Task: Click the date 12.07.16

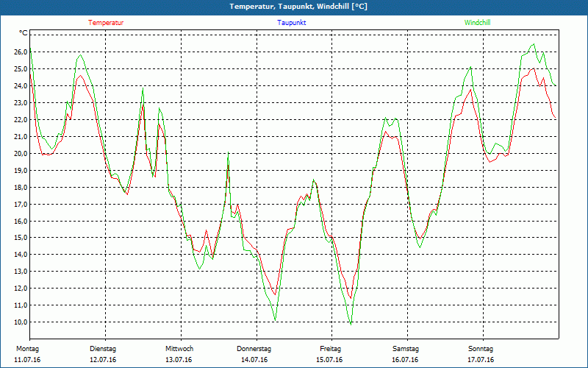Action: 103,360
